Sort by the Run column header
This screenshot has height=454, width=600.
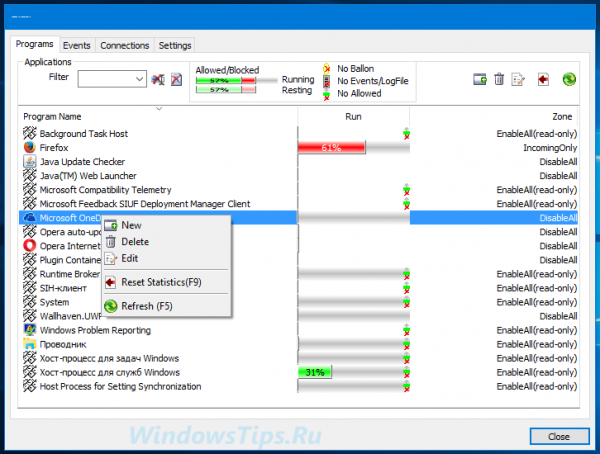353,116
